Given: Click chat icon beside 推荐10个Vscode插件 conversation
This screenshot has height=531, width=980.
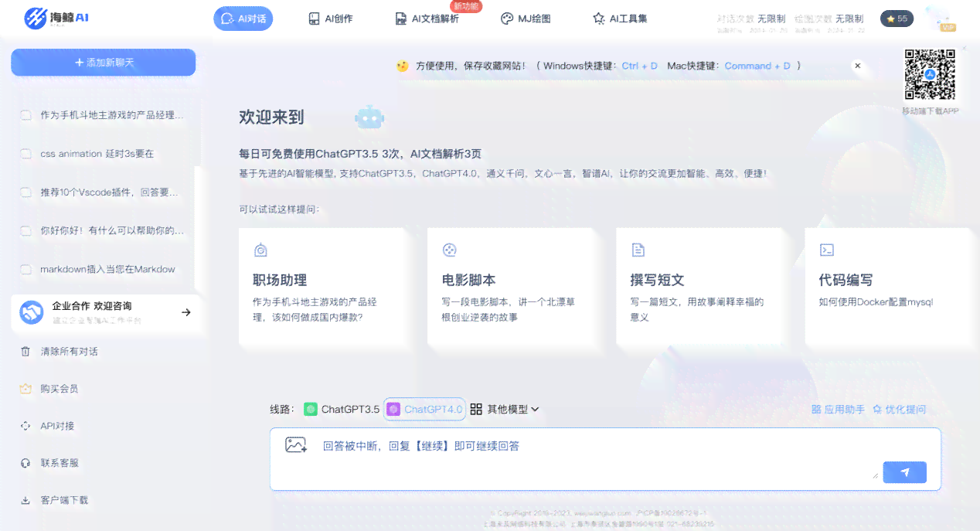Looking at the screenshot, I should coord(26,192).
